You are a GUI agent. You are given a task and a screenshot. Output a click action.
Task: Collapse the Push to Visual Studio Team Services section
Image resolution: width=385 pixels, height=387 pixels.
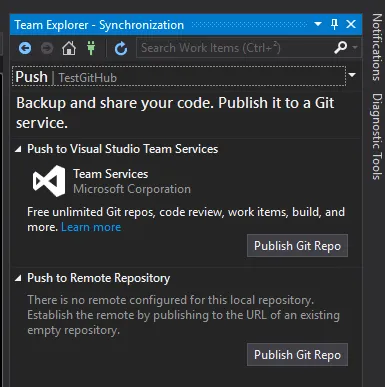pos(18,149)
